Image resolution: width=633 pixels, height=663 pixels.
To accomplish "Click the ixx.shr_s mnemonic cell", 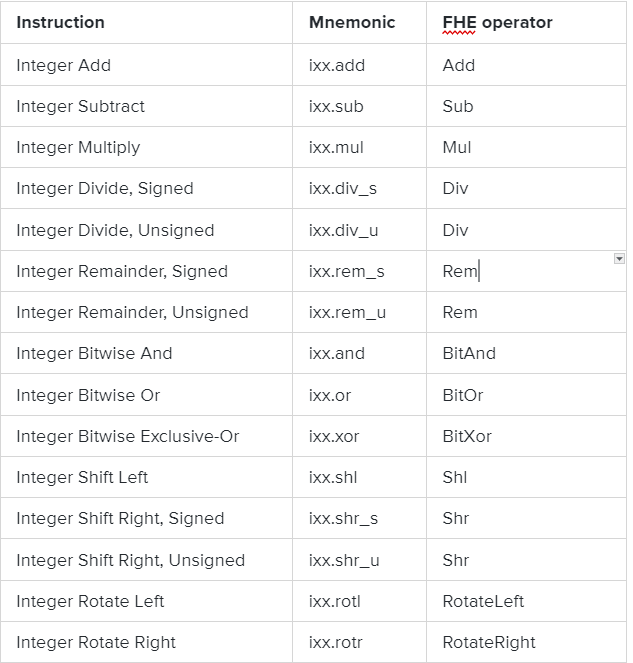I will click(x=343, y=518).
